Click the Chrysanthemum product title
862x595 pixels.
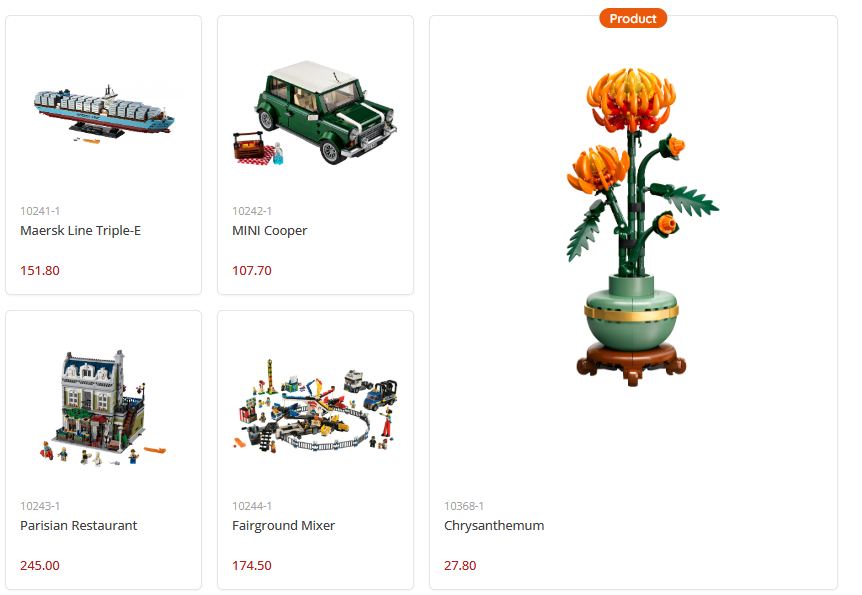pyautogui.click(x=494, y=526)
